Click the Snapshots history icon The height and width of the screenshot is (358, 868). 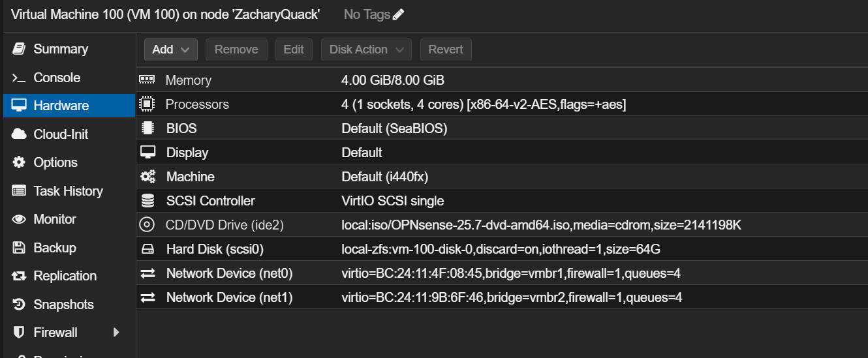(20, 305)
